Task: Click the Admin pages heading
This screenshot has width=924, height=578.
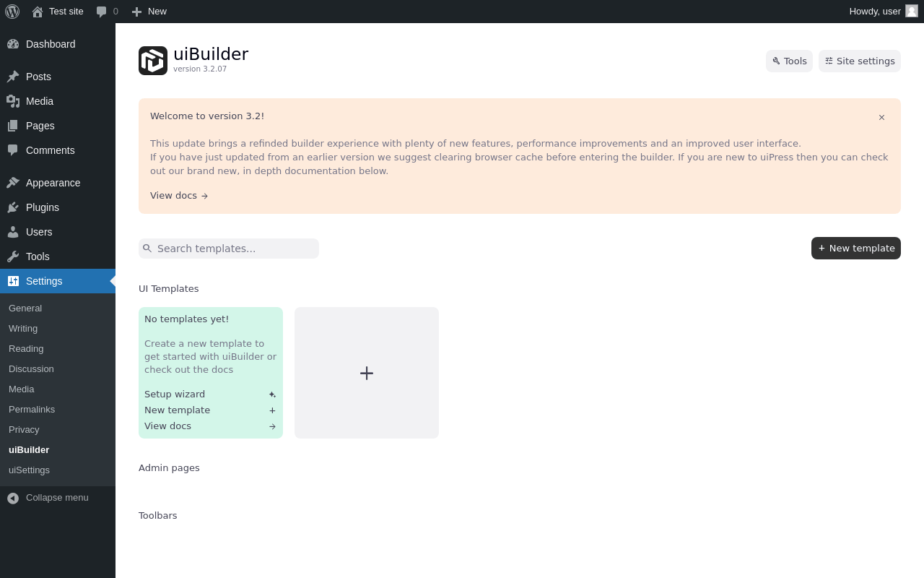Action: pos(169,468)
